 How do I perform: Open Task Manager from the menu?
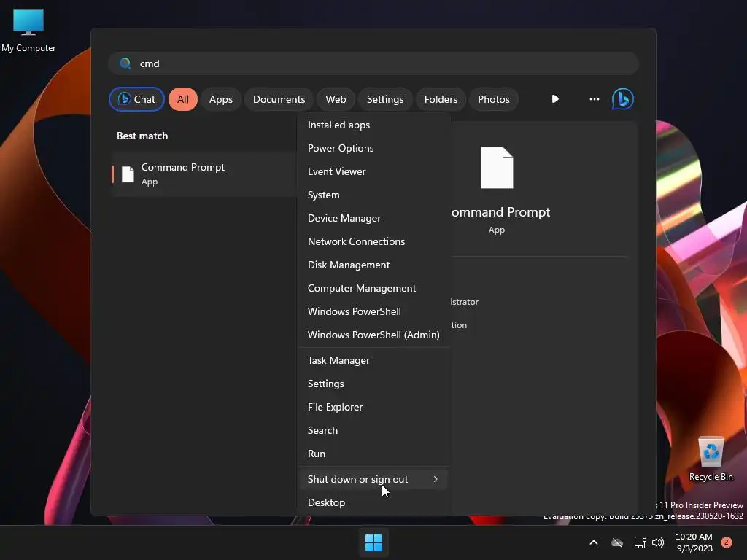(x=373, y=360)
